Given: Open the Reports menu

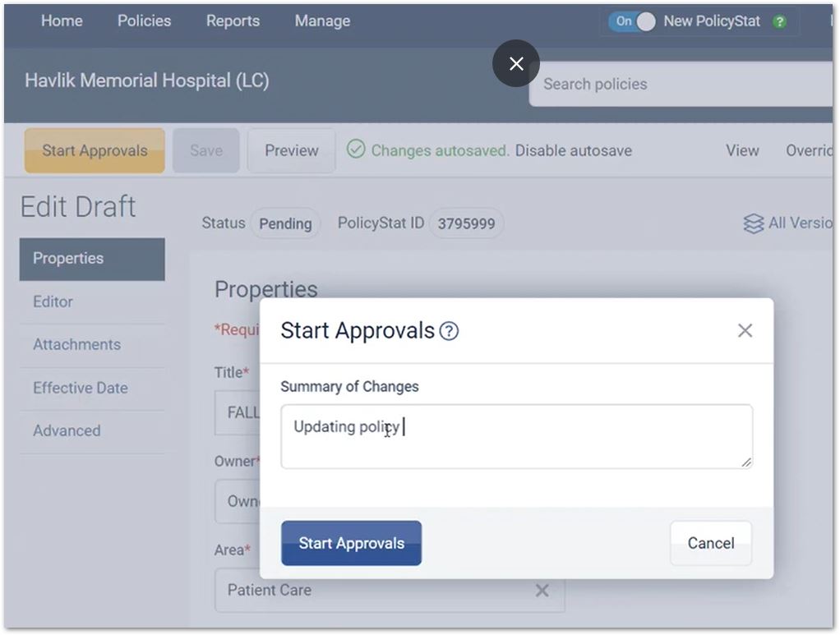Looking at the screenshot, I should [233, 21].
